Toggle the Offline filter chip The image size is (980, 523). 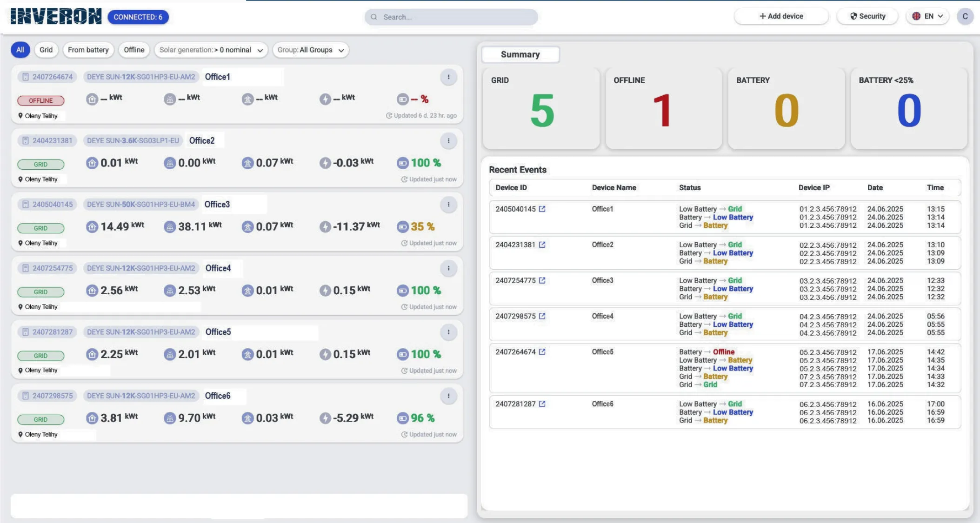134,50
